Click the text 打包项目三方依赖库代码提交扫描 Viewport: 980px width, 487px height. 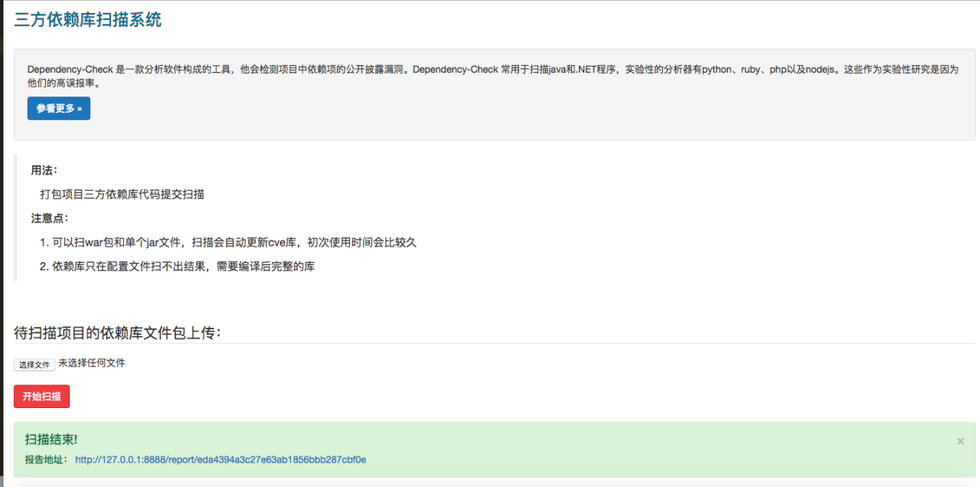(122, 194)
